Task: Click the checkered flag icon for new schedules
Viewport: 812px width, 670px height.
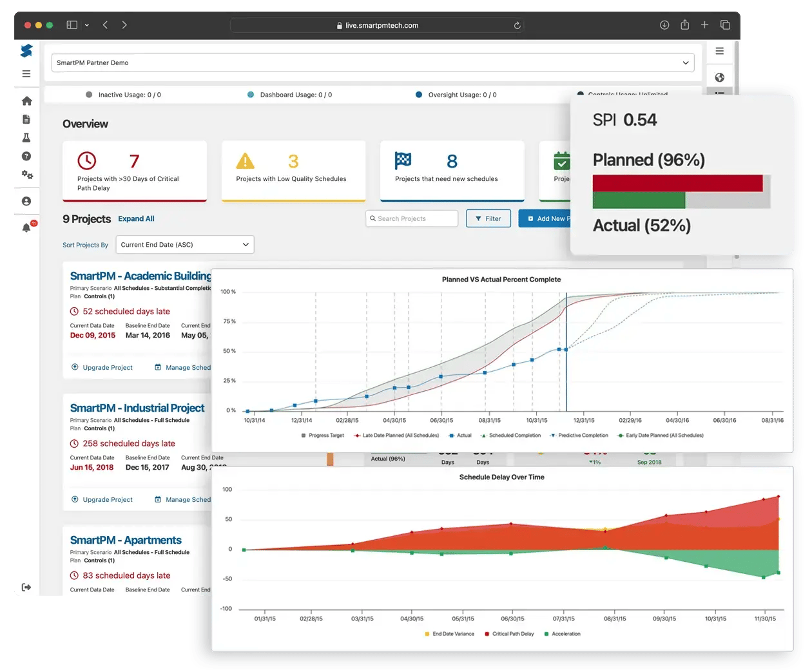Action: 403,160
